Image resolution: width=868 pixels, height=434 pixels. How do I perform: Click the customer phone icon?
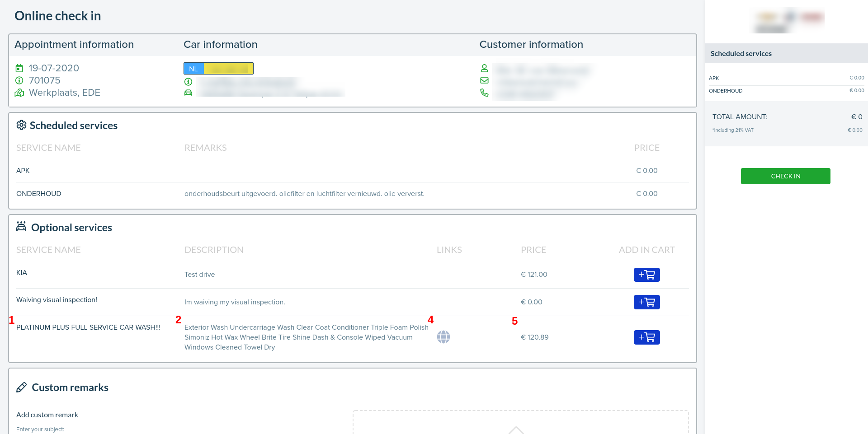484,93
